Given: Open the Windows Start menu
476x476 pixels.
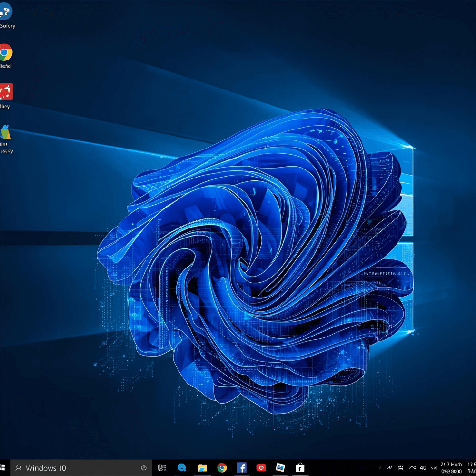Looking at the screenshot, I should [3, 467].
